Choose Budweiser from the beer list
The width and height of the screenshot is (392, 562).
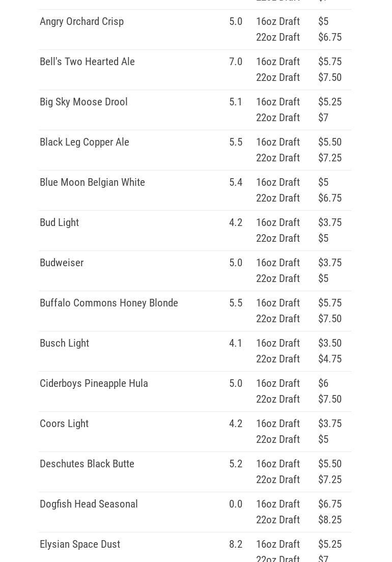(62, 263)
